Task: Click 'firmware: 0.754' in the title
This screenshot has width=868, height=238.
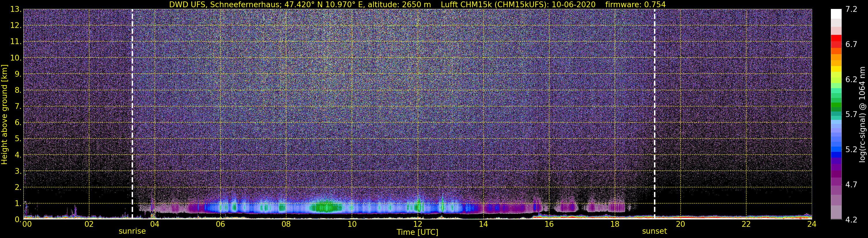Action: point(636,4)
